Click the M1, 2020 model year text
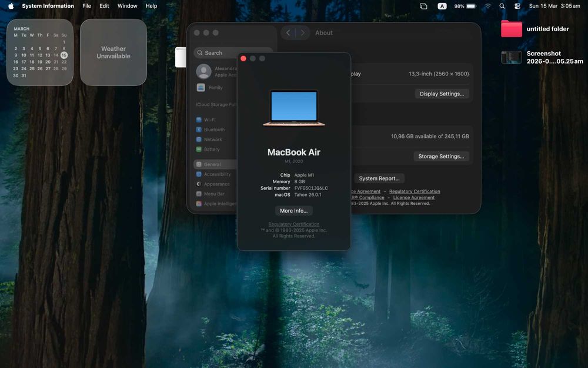Image resolution: width=588 pixels, height=368 pixels. pos(293,161)
